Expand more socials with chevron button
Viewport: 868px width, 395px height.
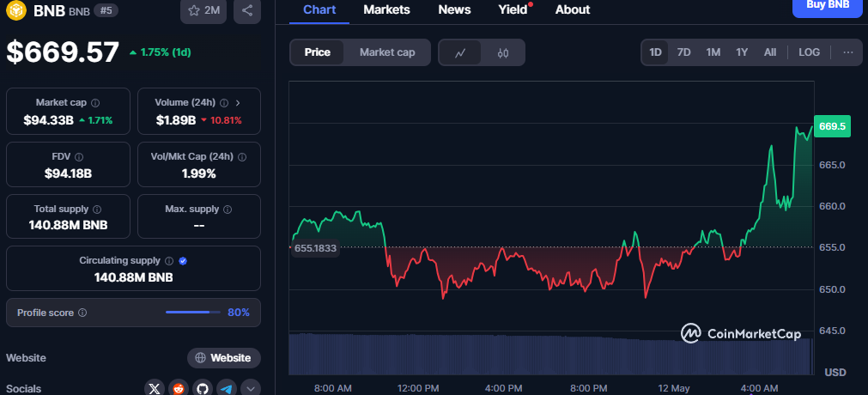point(251,388)
